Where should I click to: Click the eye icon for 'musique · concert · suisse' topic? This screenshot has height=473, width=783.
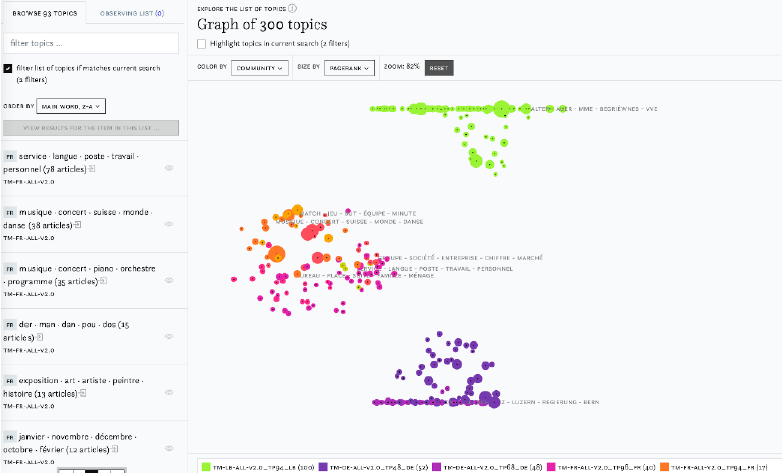(x=169, y=224)
